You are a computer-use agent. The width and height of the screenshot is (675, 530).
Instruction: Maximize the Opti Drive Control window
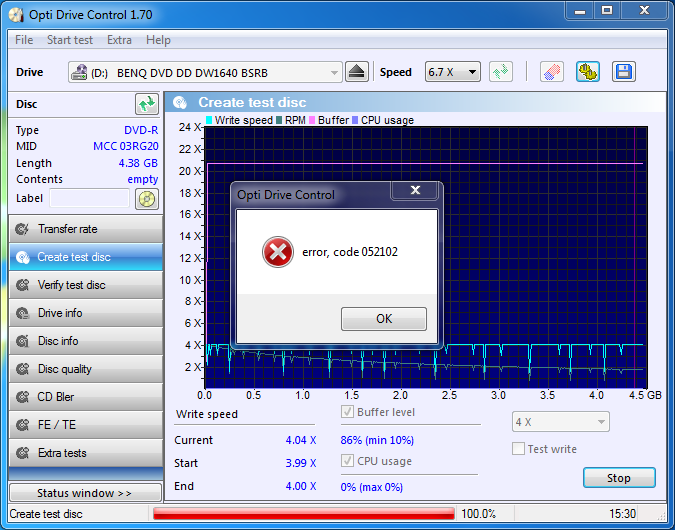tap(607, 10)
